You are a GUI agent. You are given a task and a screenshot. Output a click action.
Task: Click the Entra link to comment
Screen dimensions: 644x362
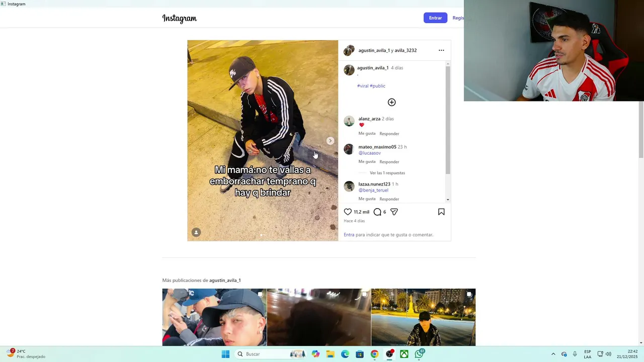tap(349, 235)
